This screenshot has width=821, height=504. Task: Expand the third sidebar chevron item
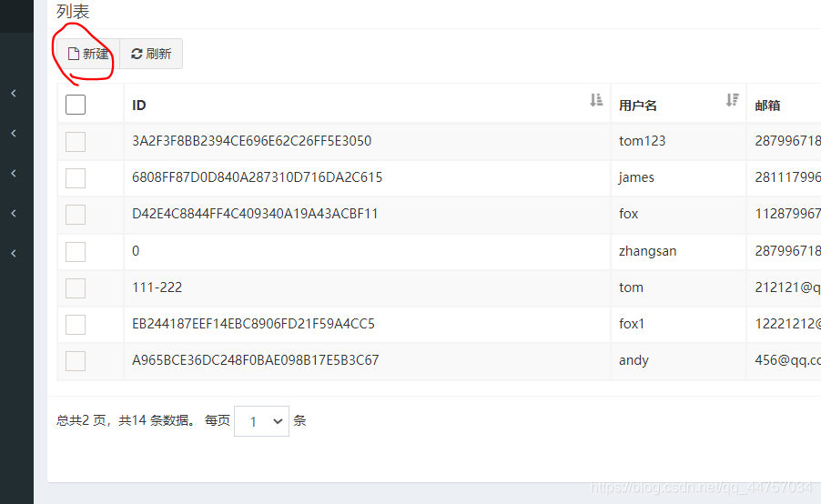pyautogui.click(x=14, y=173)
